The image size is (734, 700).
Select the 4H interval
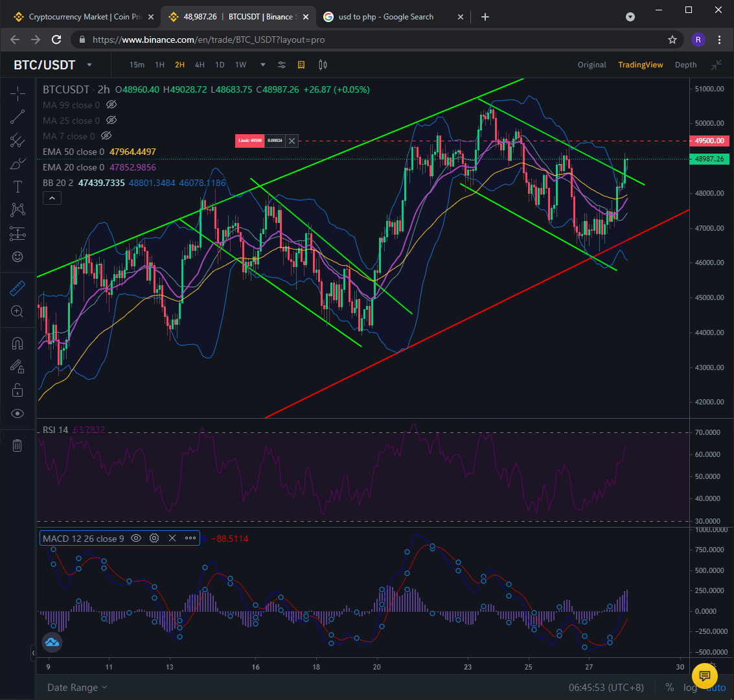coord(200,65)
